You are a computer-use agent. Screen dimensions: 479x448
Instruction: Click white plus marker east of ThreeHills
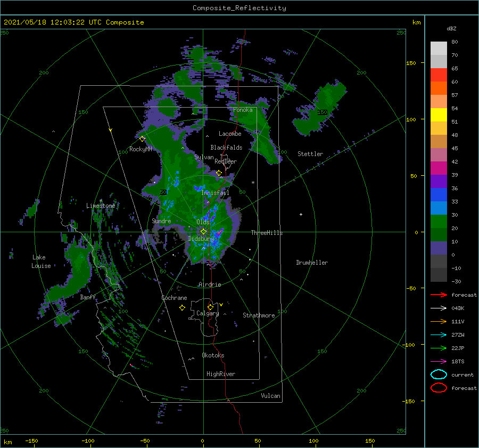tap(301, 214)
